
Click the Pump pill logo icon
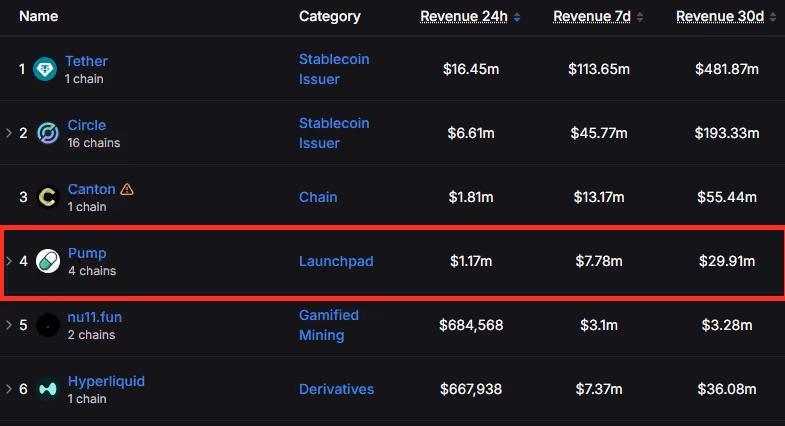[48, 261]
